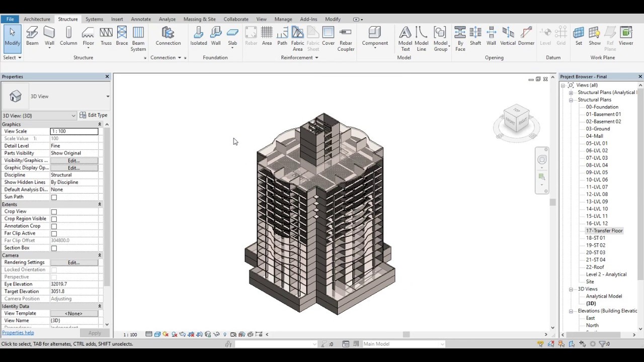Enable Annotation Crop checkbox
The image size is (644, 362).
(x=54, y=226)
